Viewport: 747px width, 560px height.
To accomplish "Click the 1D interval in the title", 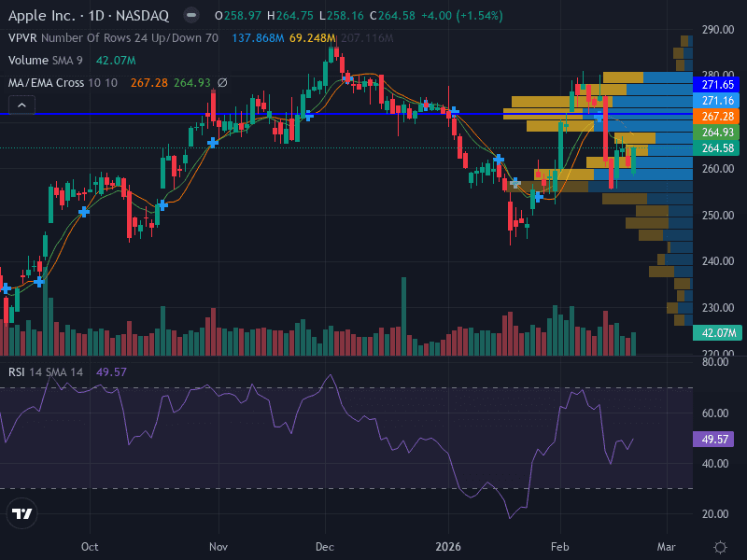I will (96, 16).
